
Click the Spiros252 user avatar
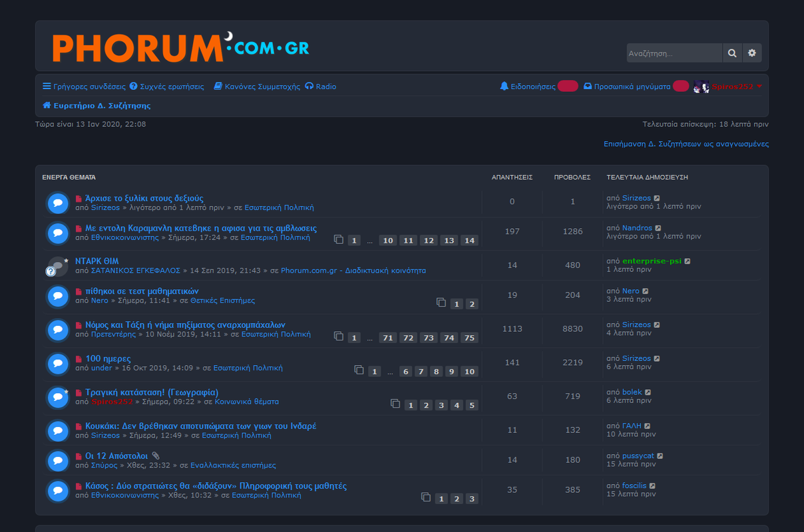coord(702,86)
